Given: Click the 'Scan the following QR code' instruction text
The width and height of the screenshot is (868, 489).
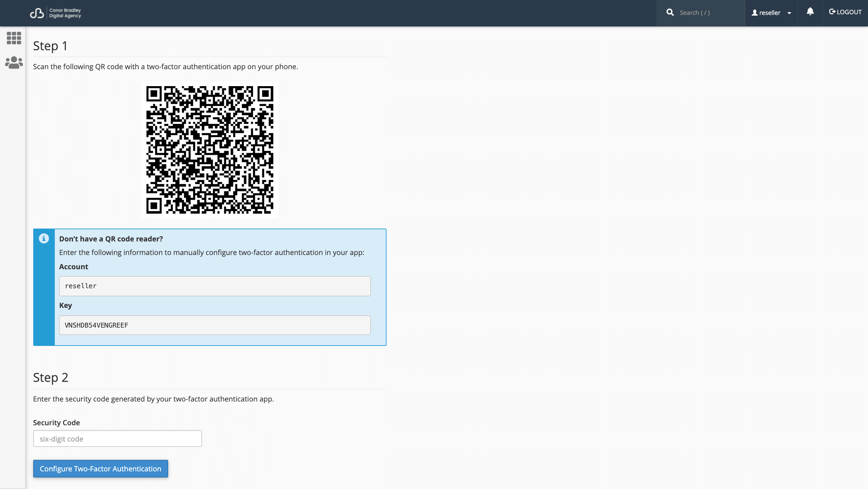Looking at the screenshot, I should pyautogui.click(x=165, y=66).
